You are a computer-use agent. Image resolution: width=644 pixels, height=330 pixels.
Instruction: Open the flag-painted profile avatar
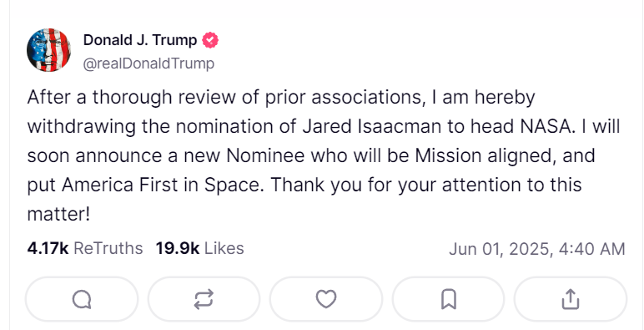[x=49, y=50]
